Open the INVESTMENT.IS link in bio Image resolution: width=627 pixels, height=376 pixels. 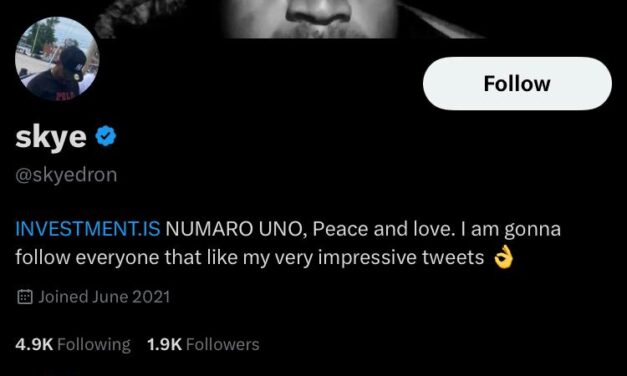tap(88, 229)
